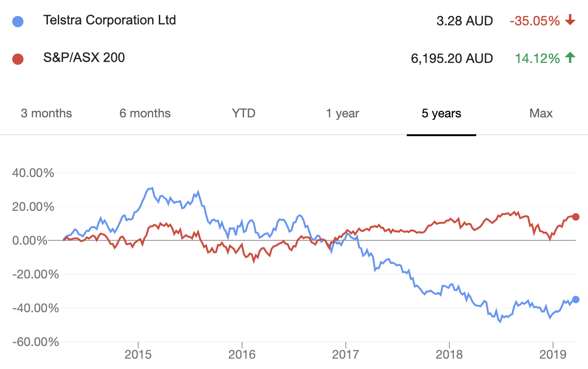Click the 3.28 AUD price value
Screen dimensions: 588x369
[464, 21]
